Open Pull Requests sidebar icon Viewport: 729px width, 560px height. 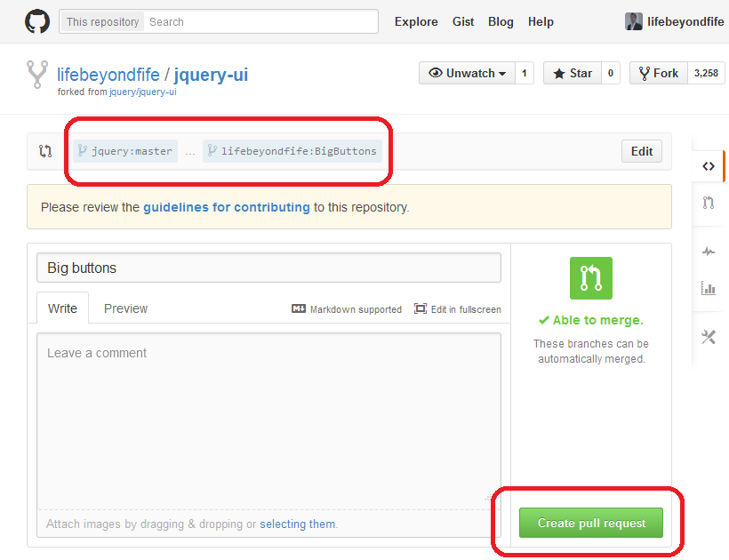(x=709, y=203)
